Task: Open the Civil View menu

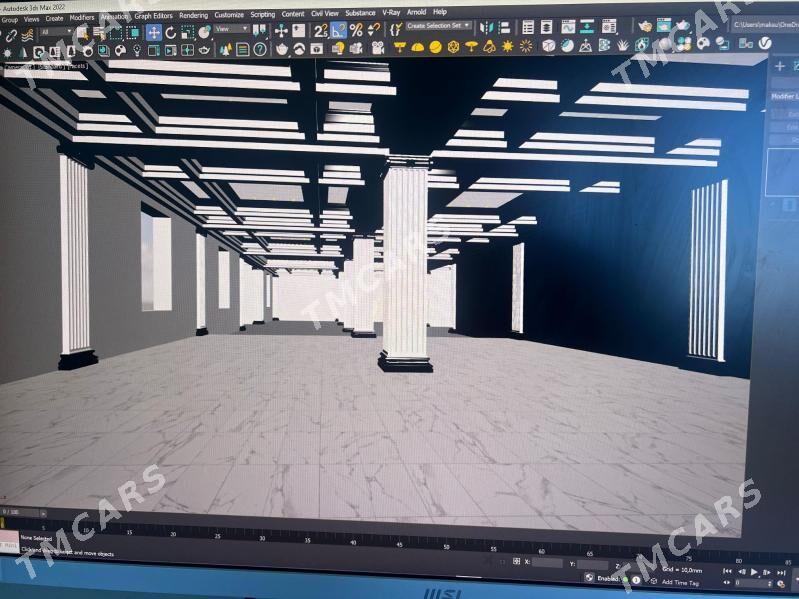Action: coord(325,14)
